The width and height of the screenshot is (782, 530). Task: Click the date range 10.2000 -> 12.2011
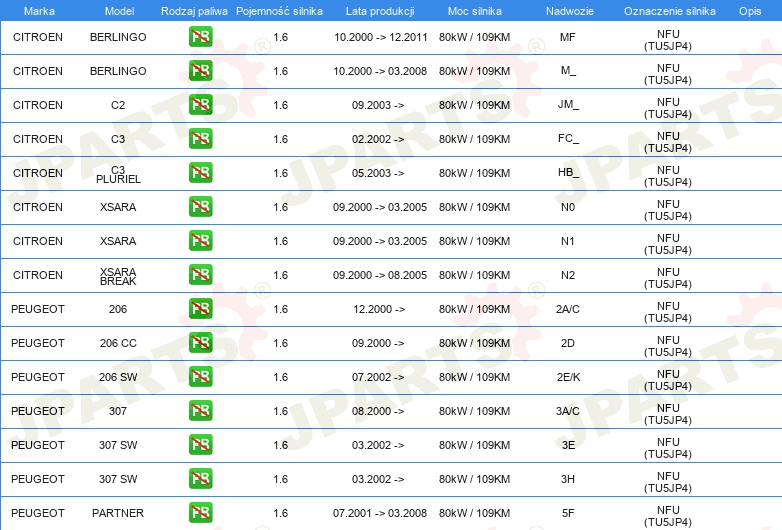381,37
